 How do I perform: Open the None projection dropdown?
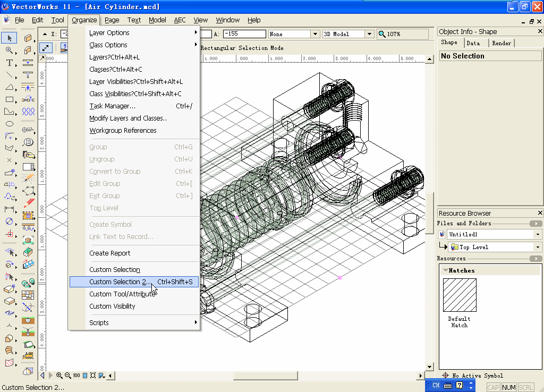(x=315, y=34)
